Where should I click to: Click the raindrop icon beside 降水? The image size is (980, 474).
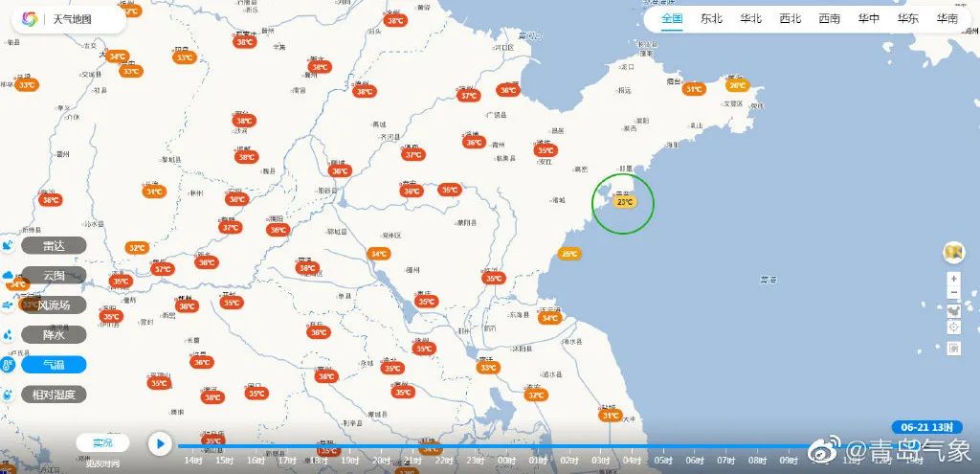[8, 335]
